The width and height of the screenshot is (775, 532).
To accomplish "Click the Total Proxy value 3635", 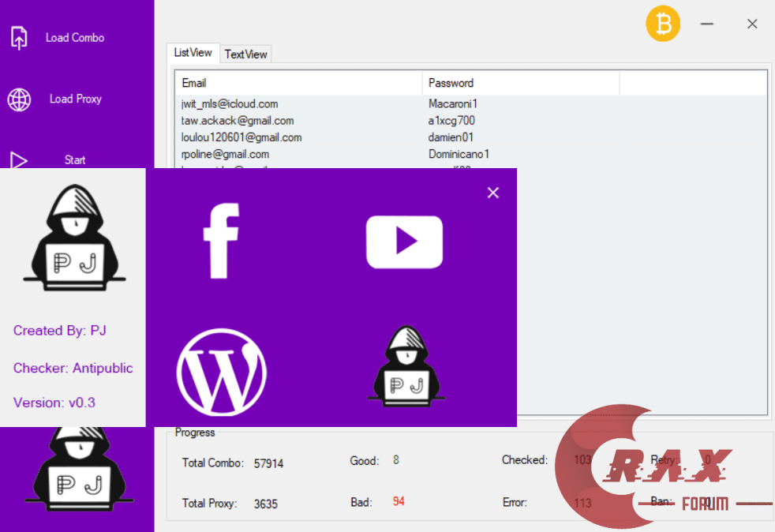I will tap(266, 504).
